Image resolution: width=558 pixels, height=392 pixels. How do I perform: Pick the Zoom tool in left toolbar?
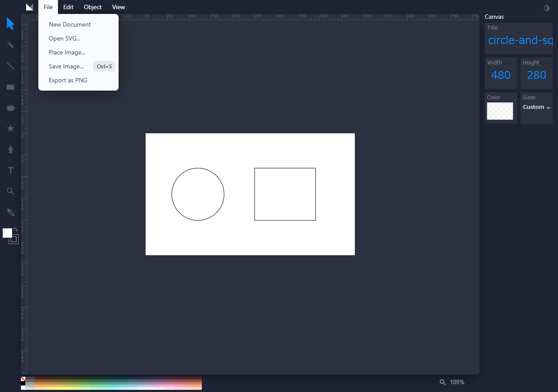point(10,191)
